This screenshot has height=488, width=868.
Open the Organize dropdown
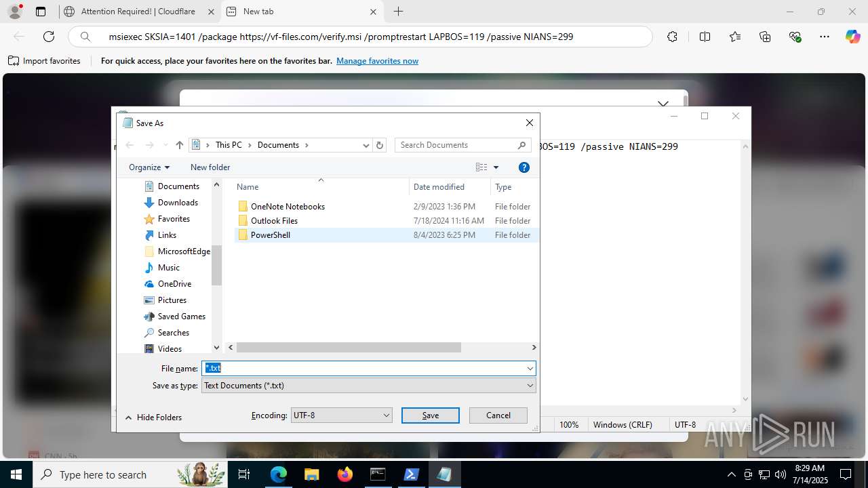[149, 167]
